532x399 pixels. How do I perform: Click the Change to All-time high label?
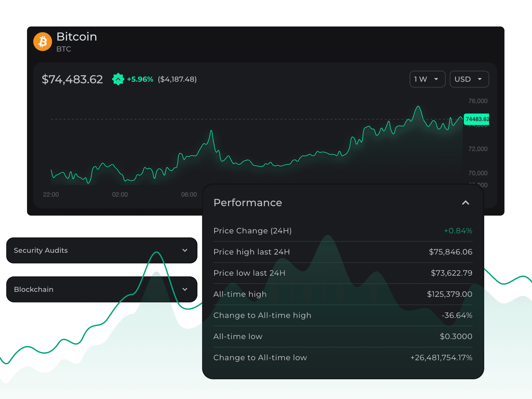click(x=262, y=315)
